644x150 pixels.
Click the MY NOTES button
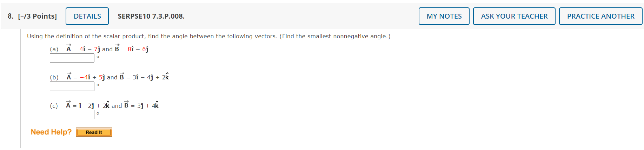[x=444, y=16]
